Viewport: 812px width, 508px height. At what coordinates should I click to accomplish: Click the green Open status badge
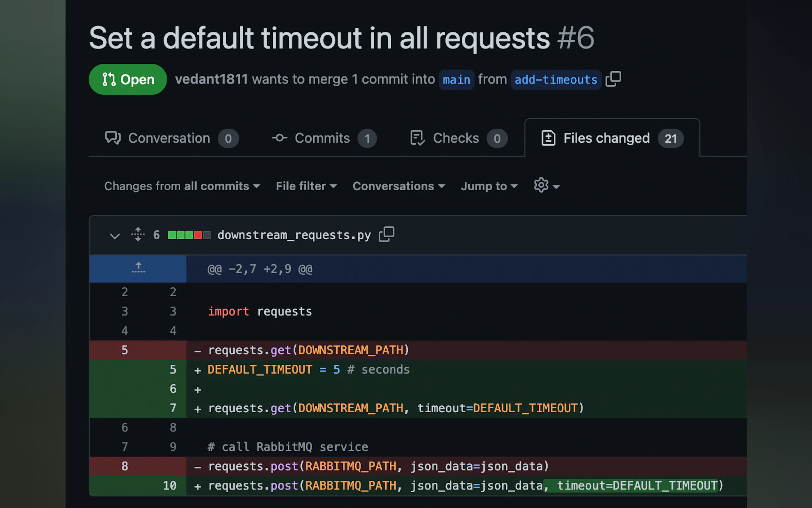[x=128, y=79]
